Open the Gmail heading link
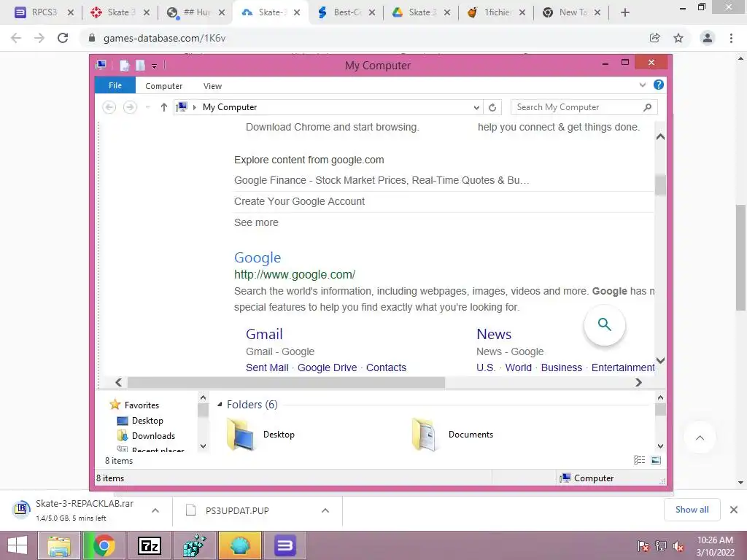 pos(264,334)
